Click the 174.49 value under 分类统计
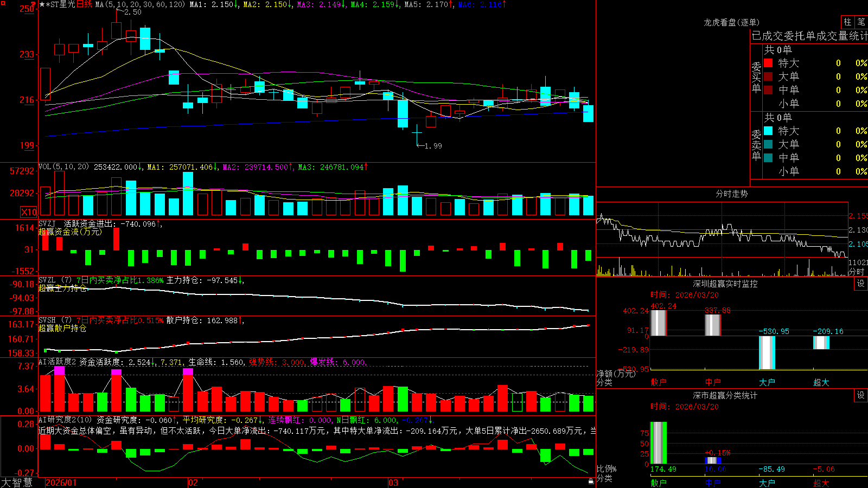The width and height of the screenshot is (868, 488). click(663, 469)
